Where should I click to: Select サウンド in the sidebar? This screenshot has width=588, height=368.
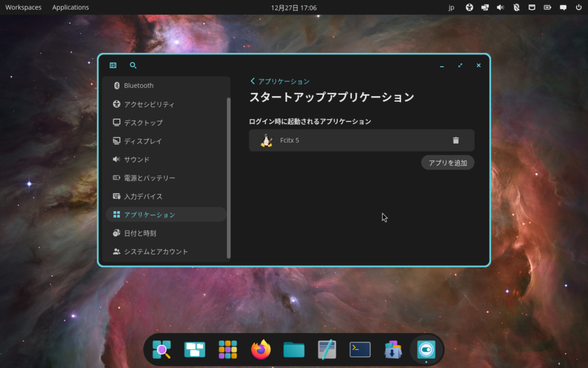tap(137, 160)
